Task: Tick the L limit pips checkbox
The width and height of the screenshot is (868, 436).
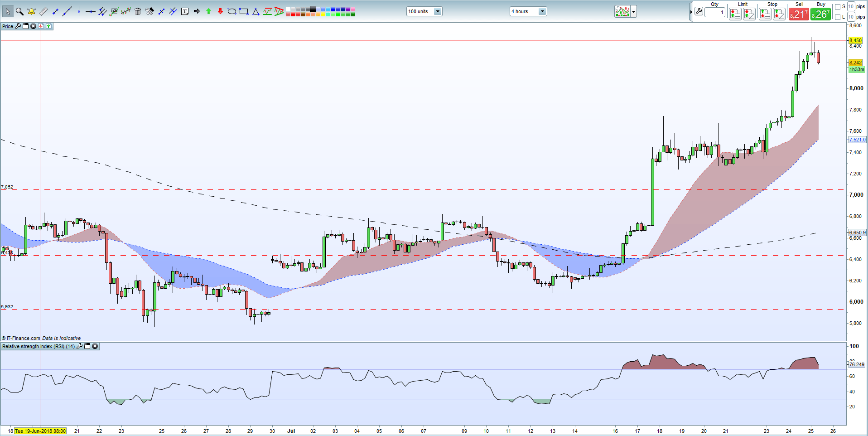Action: click(x=837, y=17)
